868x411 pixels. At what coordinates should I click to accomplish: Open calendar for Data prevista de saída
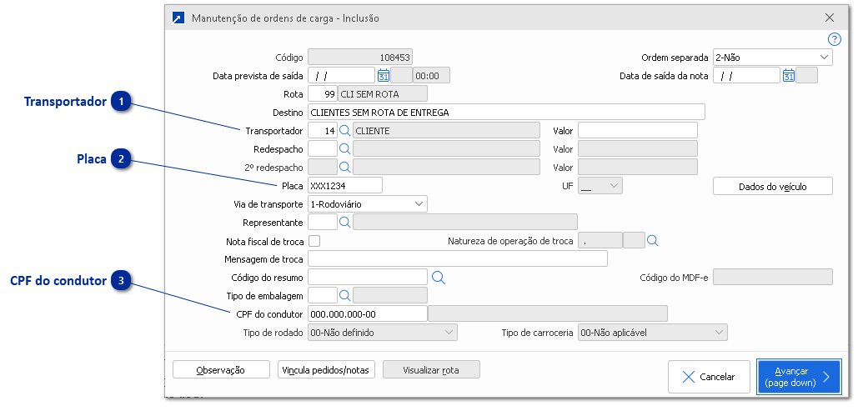[383, 75]
